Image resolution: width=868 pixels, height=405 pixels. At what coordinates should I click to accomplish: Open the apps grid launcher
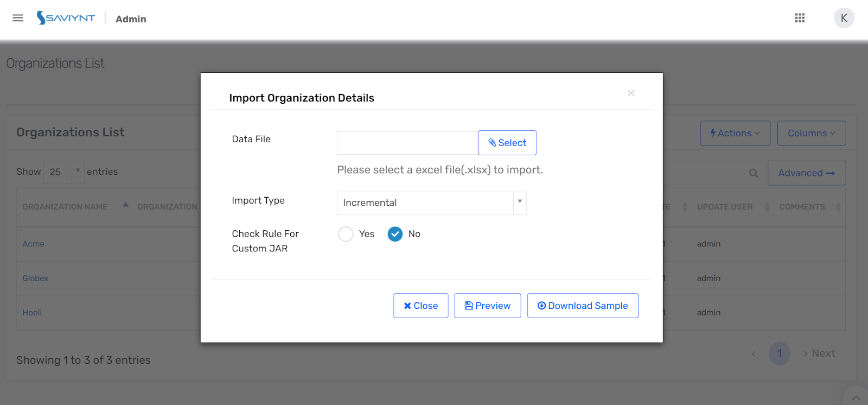click(800, 18)
